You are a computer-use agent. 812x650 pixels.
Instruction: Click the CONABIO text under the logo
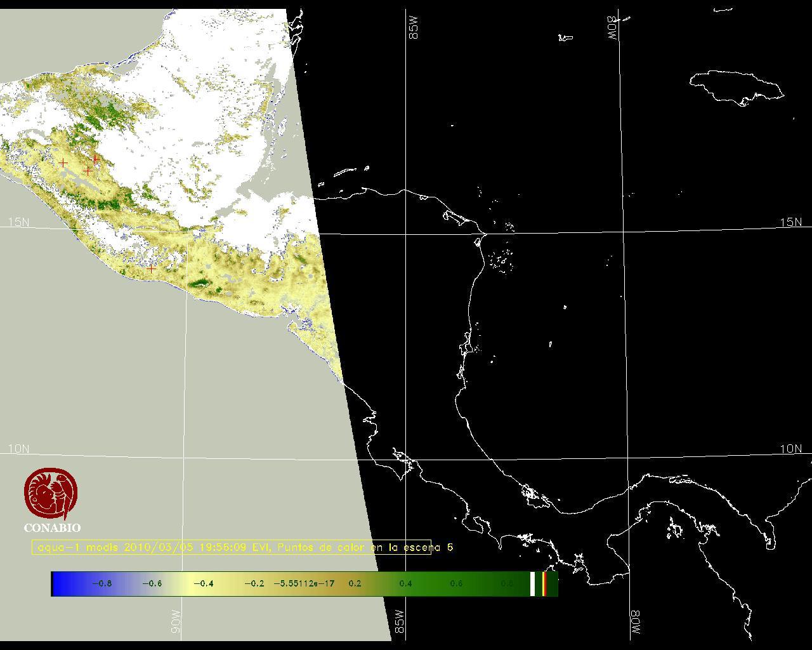pos(52,527)
